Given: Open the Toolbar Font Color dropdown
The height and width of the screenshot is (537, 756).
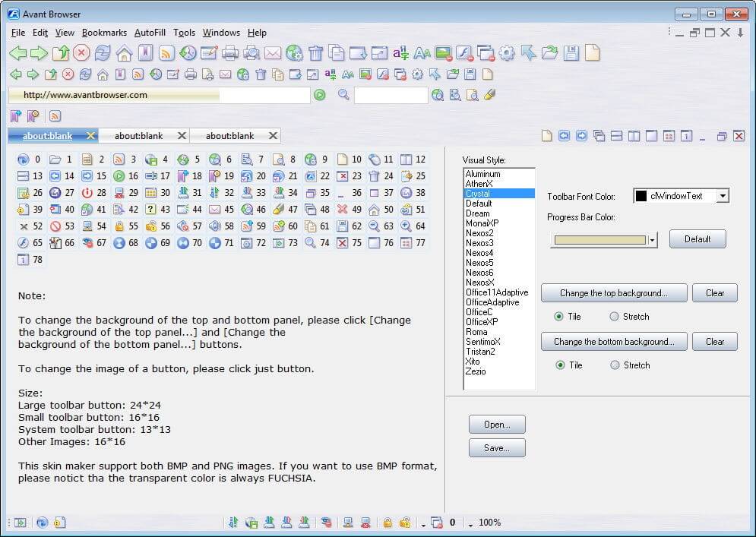Looking at the screenshot, I should (722, 196).
